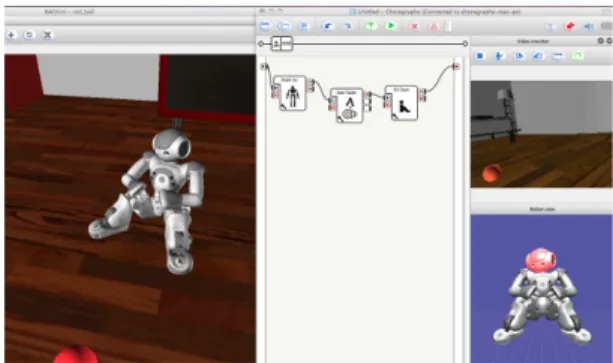
Task: Click the red Stop behavior icon
Action: pyautogui.click(x=414, y=27)
